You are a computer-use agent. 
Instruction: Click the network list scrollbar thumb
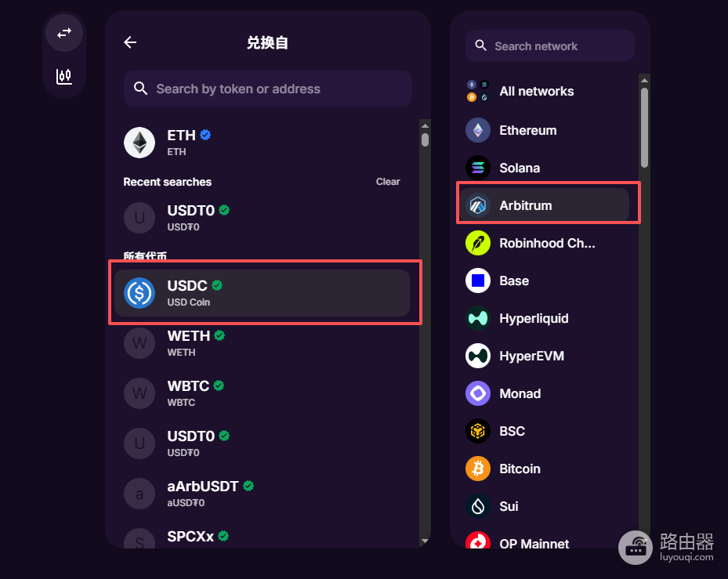(644, 128)
